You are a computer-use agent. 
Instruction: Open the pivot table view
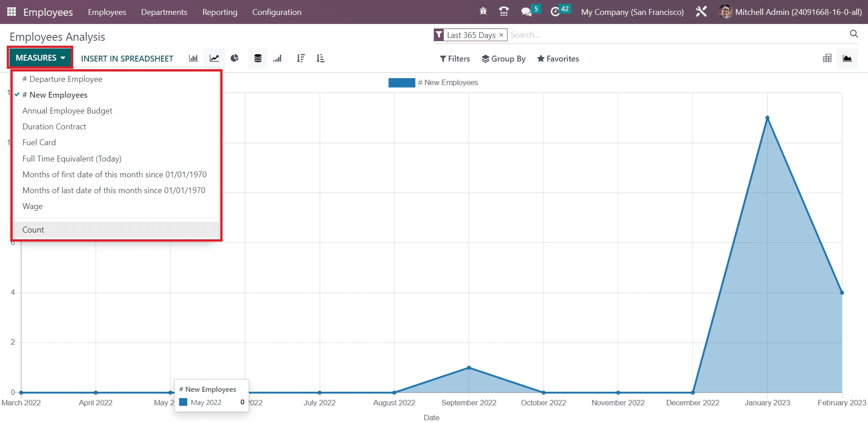tap(827, 58)
